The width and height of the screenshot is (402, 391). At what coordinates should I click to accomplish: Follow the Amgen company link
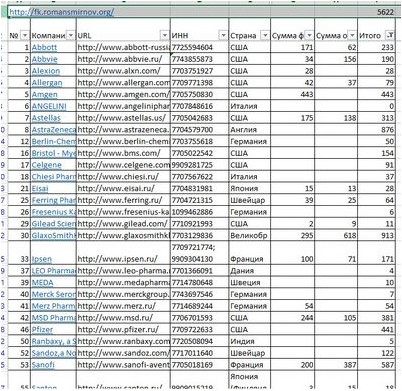tap(45, 94)
